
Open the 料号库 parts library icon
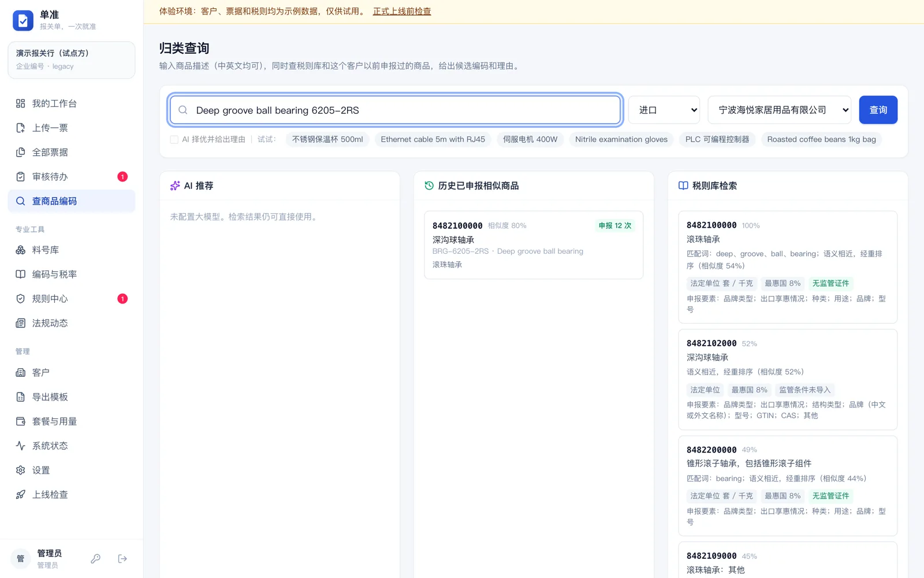(21, 250)
